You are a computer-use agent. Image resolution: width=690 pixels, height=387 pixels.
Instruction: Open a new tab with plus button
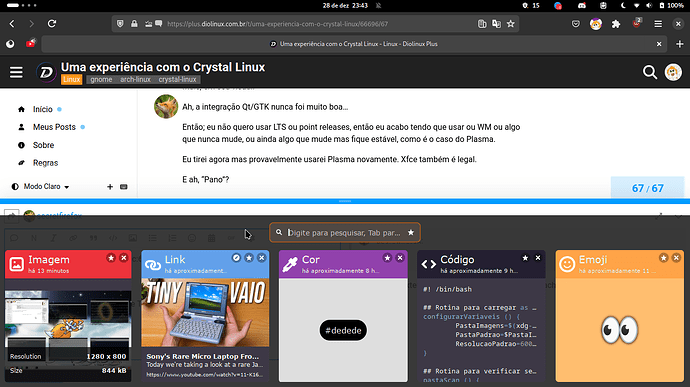679,44
